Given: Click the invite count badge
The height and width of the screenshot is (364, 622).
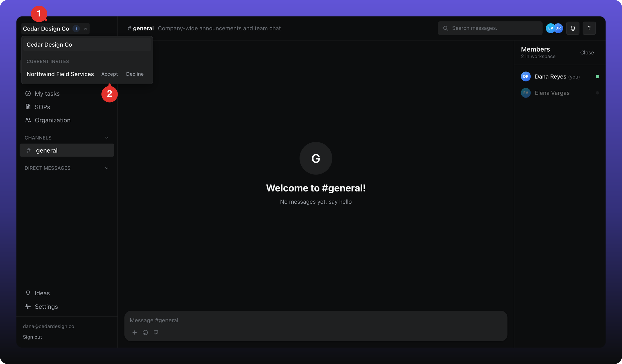Looking at the screenshot, I should point(76,29).
